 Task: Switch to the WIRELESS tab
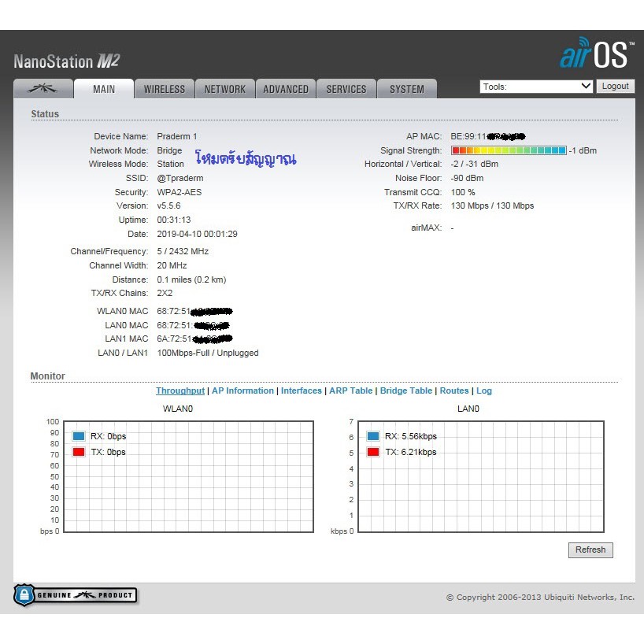point(164,89)
